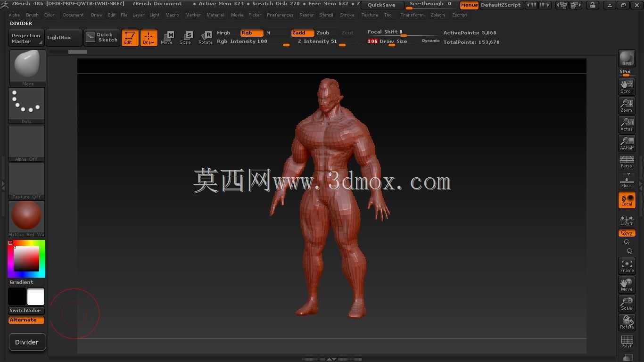Viewport: 644px width, 362px height.
Task: Open the Alpha menu
Action: click(14, 15)
